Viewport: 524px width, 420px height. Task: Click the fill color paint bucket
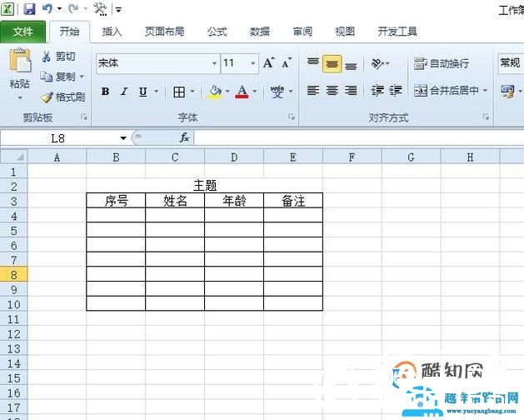(216, 92)
